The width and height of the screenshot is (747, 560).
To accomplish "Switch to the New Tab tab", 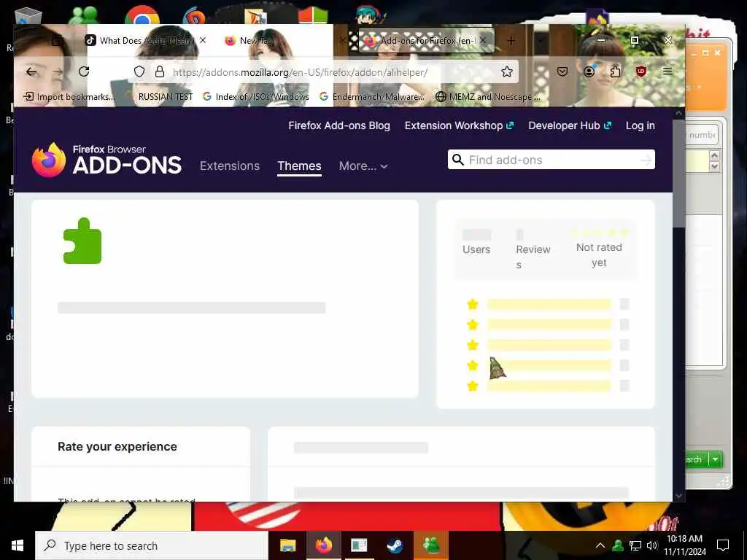I will (x=255, y=41).
